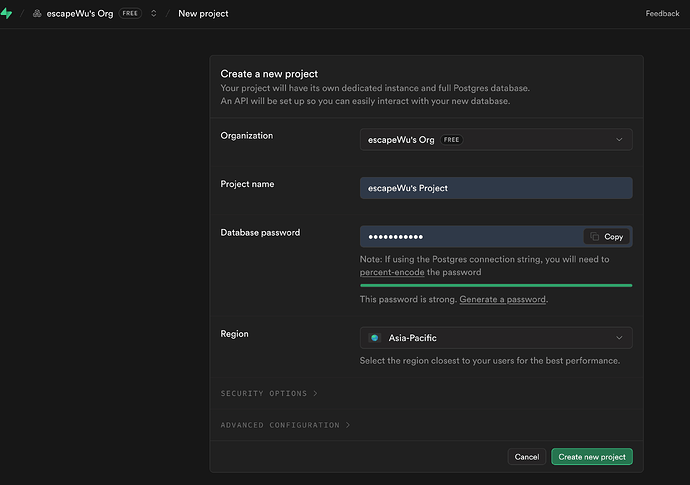Click the Create a new project heading
This screenshot has width=690, height=485.
coord(269,73)
